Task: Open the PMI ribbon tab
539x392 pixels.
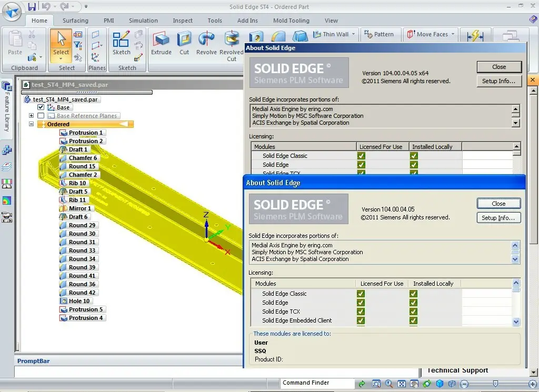Action: tap(108, 21)
